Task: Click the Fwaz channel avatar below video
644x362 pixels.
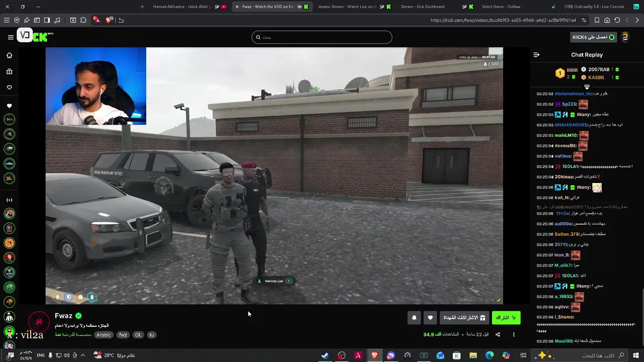Action: (x=39, y=322)
